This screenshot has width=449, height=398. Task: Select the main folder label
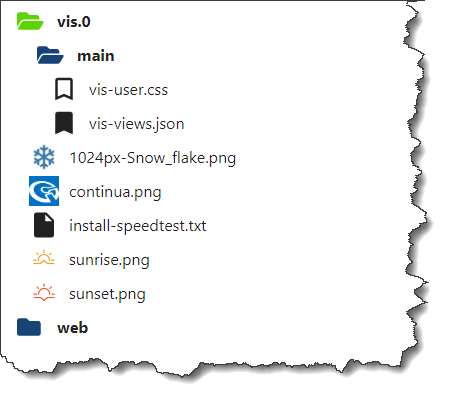96,56
